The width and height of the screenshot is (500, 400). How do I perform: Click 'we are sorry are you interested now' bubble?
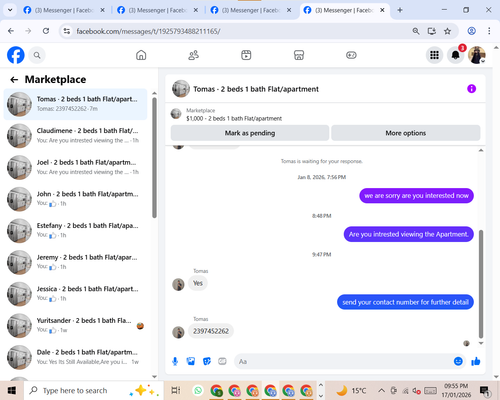pos(416,196)
